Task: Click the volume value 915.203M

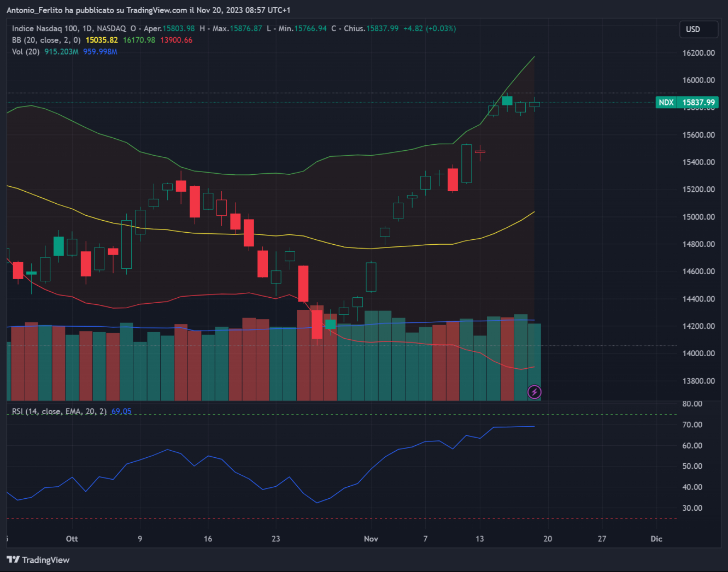Action: (x=61, y=51)
